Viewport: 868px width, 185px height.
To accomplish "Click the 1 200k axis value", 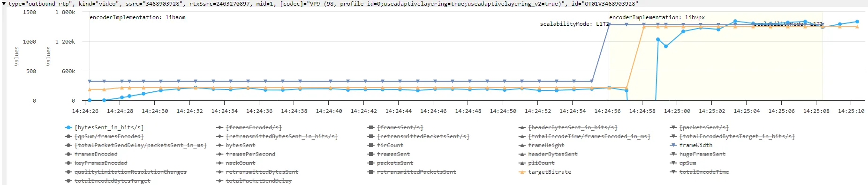I will tap(65, 42).
